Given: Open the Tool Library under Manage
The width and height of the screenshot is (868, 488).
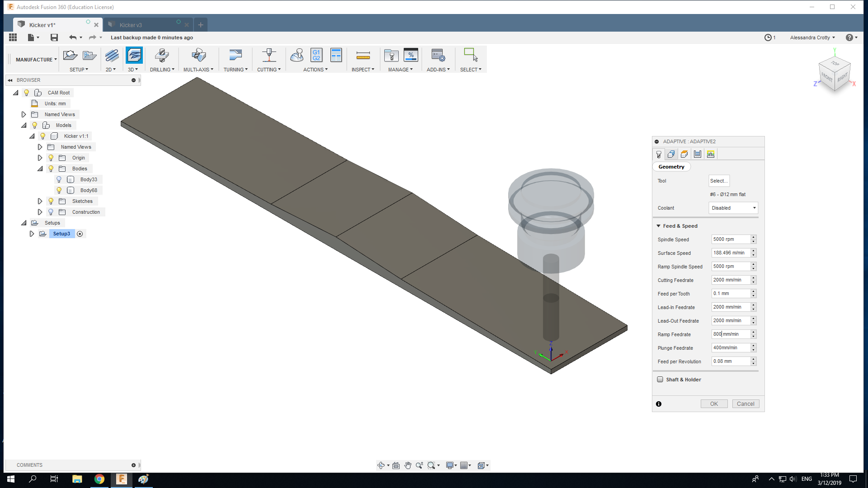Looking at the screenshot, I should point(391,56).
